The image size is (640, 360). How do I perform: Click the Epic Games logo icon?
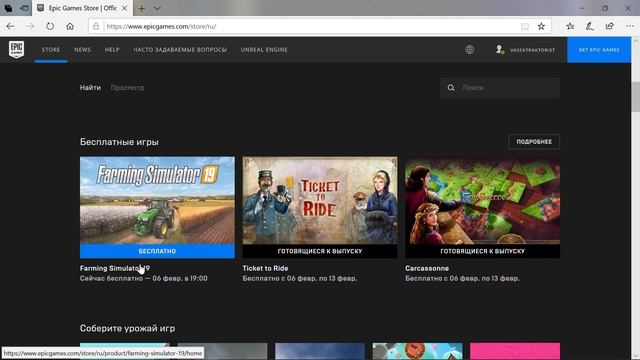16,49
